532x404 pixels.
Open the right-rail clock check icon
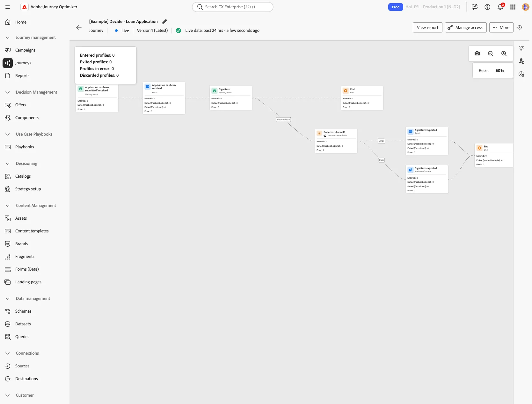521,74
